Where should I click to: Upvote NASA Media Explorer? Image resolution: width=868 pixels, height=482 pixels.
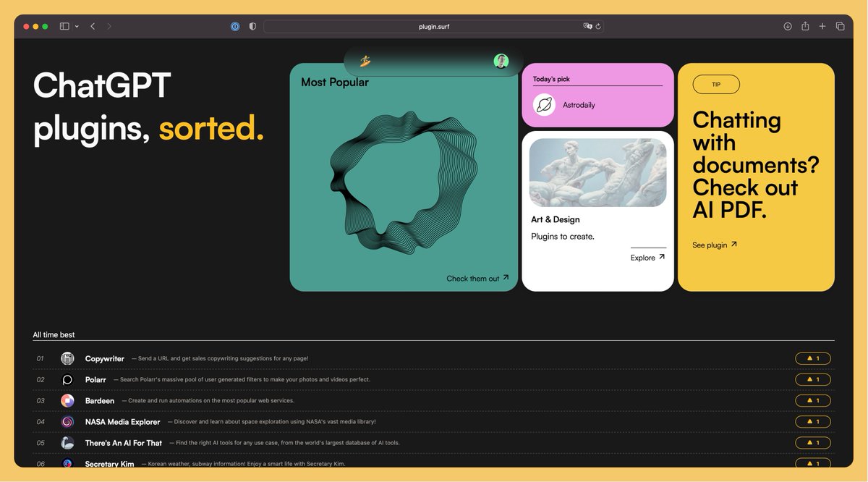(813, 421)
